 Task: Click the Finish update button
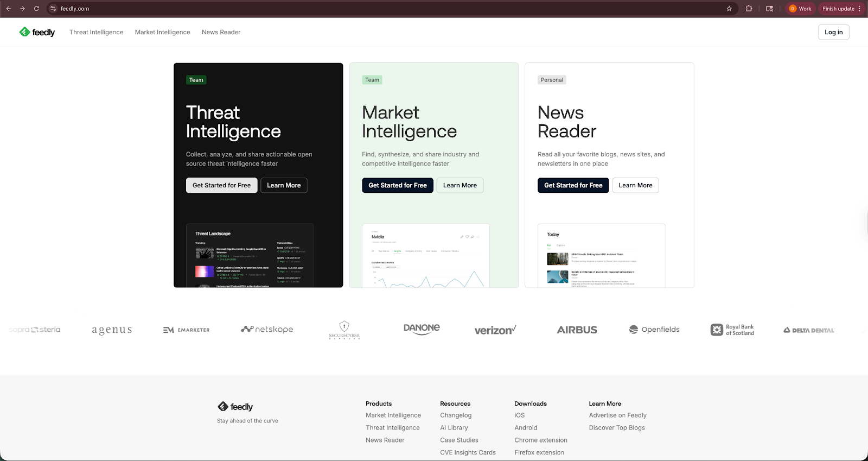click(x=838, y=9)
